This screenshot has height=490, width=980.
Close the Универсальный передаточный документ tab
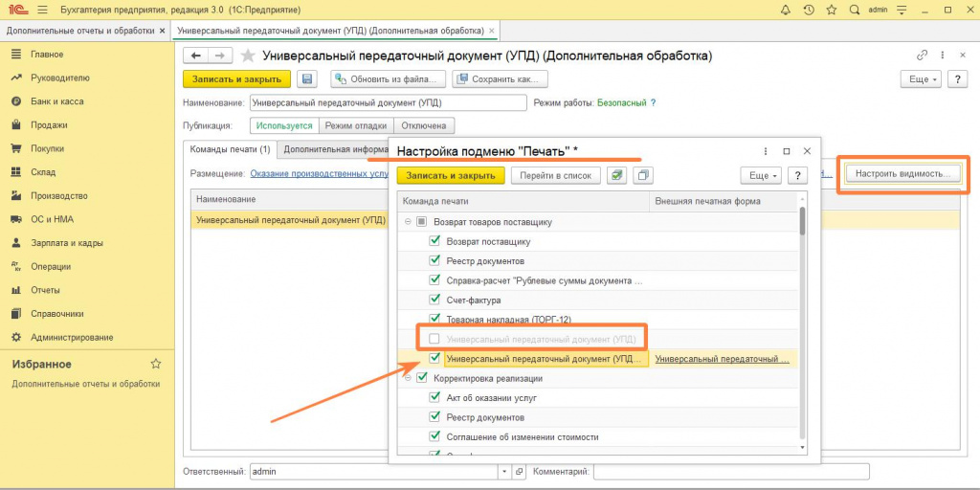pyautogui.click(x=491, y=30)
